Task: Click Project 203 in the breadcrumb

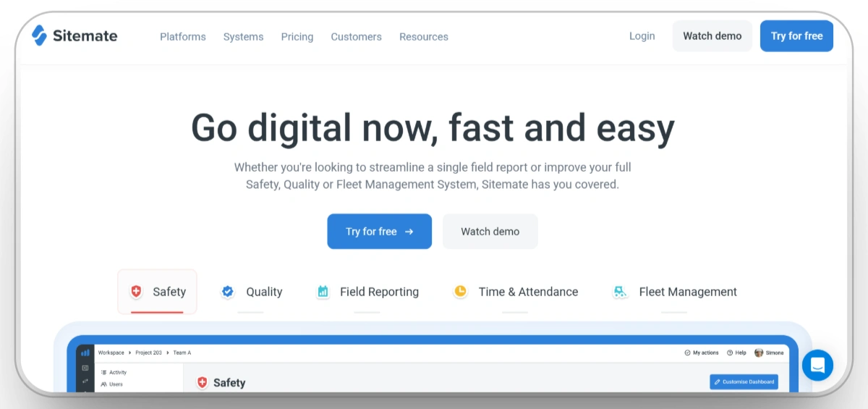Action: 148,353
